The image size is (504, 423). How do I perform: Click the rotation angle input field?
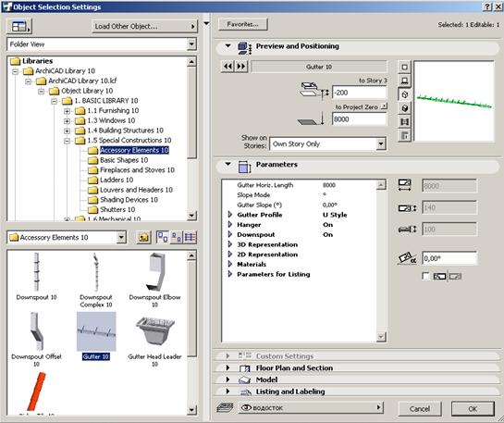pos(449,258)
